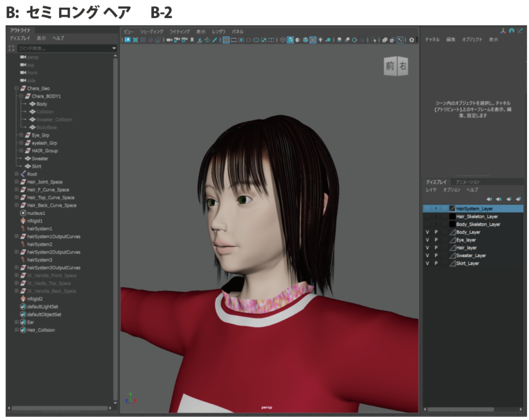Collapse the Chara_Geo group in outliner

(x=17, y=88)
